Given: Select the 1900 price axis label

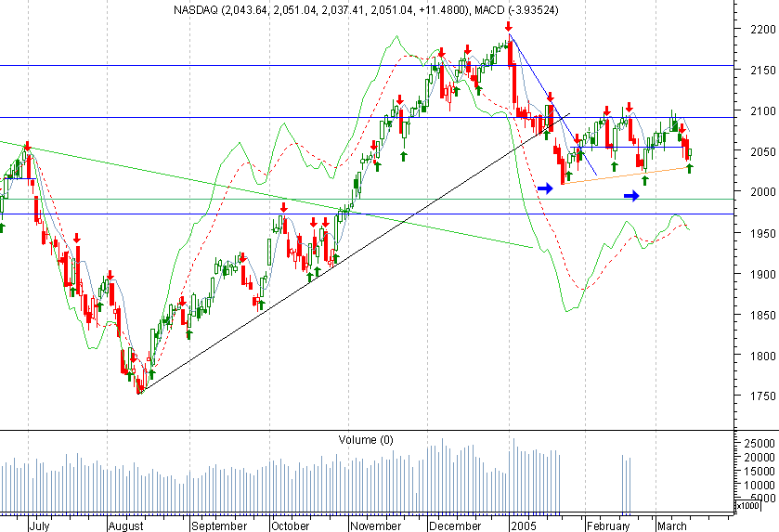Looking at the screenshot, I should (x=762, y=274).
